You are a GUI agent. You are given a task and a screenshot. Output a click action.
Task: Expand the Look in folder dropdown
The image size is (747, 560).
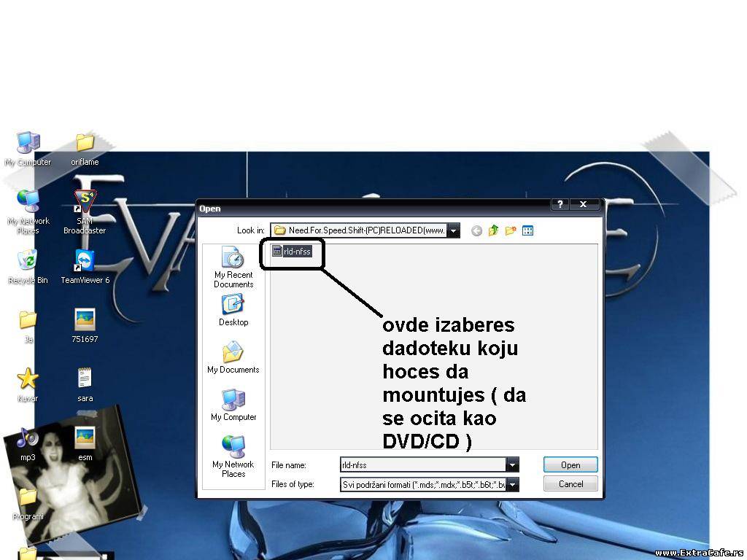point(454,230)
